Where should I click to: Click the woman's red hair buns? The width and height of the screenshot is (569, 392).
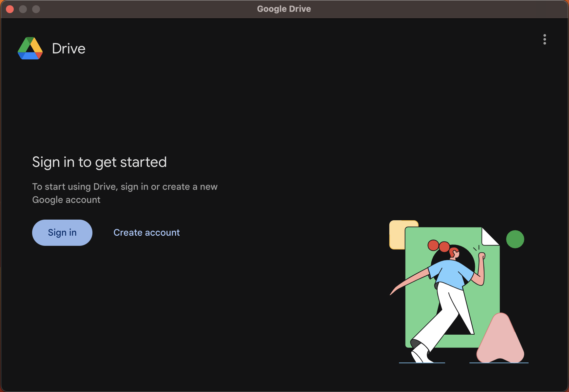(x=439, y=245)
